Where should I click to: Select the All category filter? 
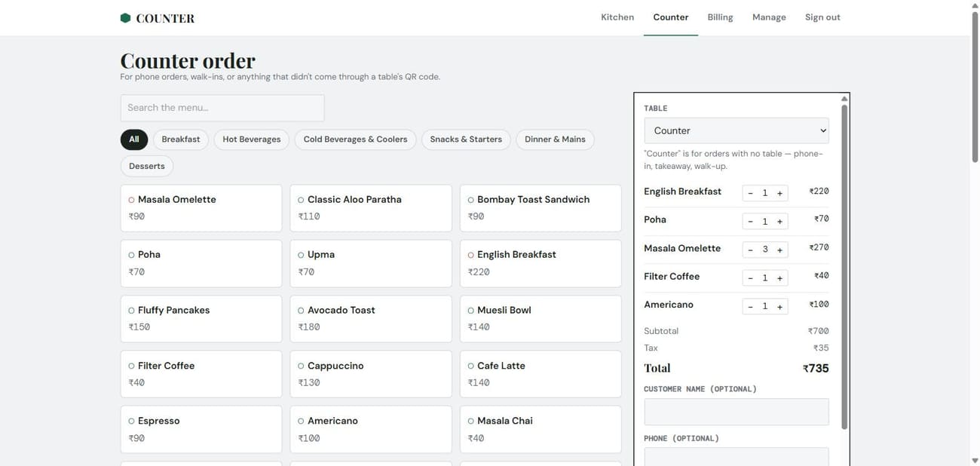(134, 139)
